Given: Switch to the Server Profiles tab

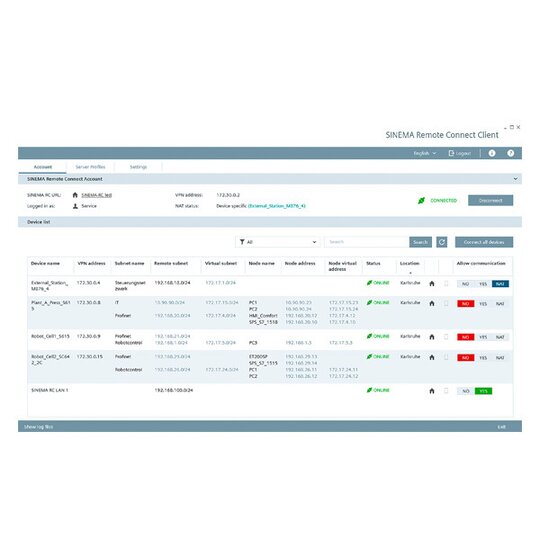Looking at the screenshot, I should (x=90, y=167).
